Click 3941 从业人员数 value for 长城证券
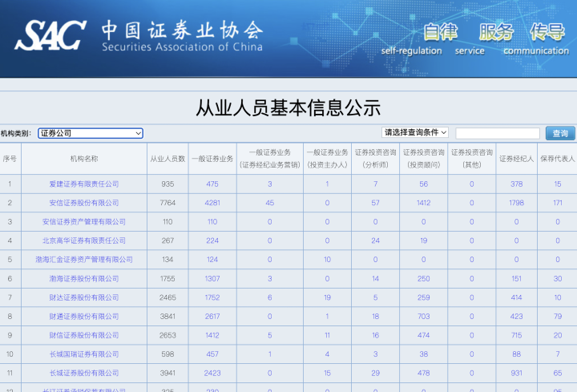Viewport: 577px width, 392px height. click(167, 374)
